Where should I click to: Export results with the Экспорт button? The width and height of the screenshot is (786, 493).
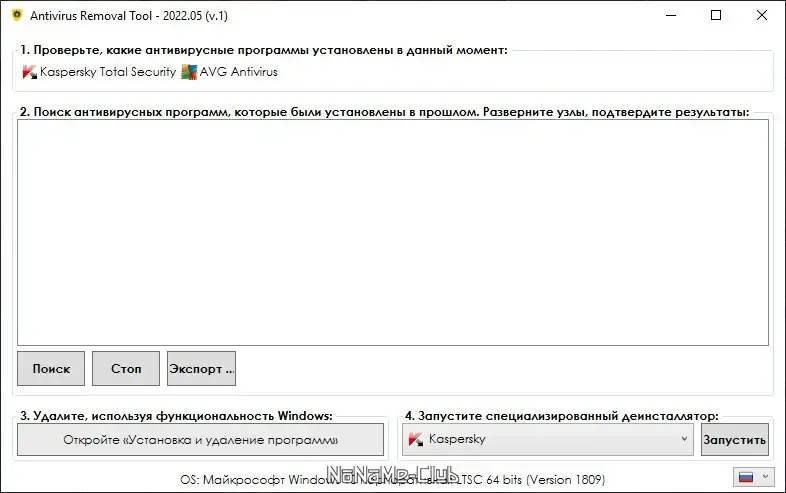coord(202,369)
